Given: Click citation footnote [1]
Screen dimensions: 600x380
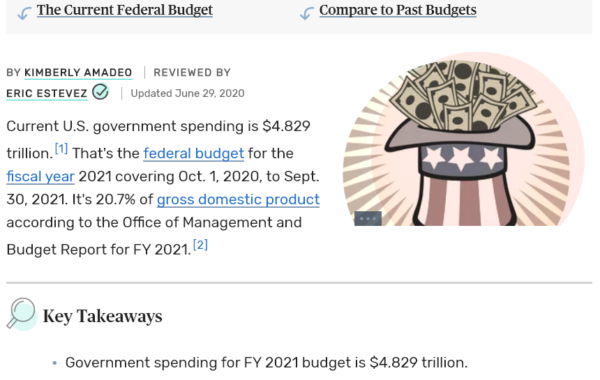Looking at the screenshot, I should click(x=61, y=148).
